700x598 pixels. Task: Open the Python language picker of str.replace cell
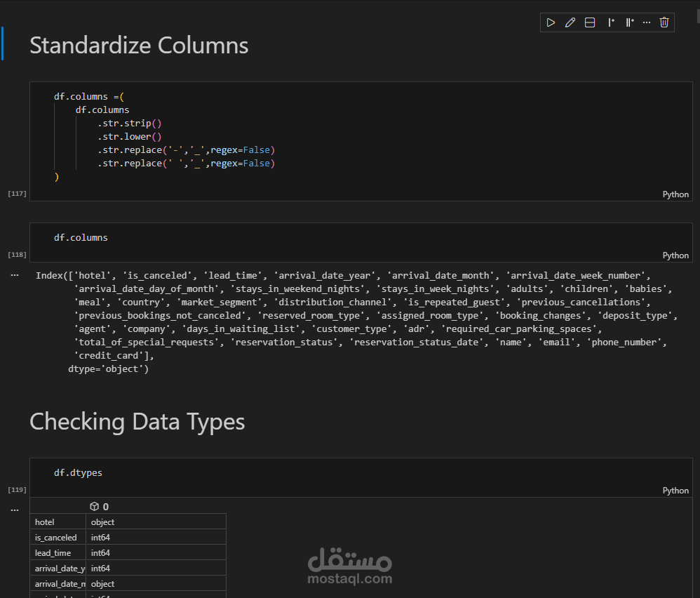point(675,194)
